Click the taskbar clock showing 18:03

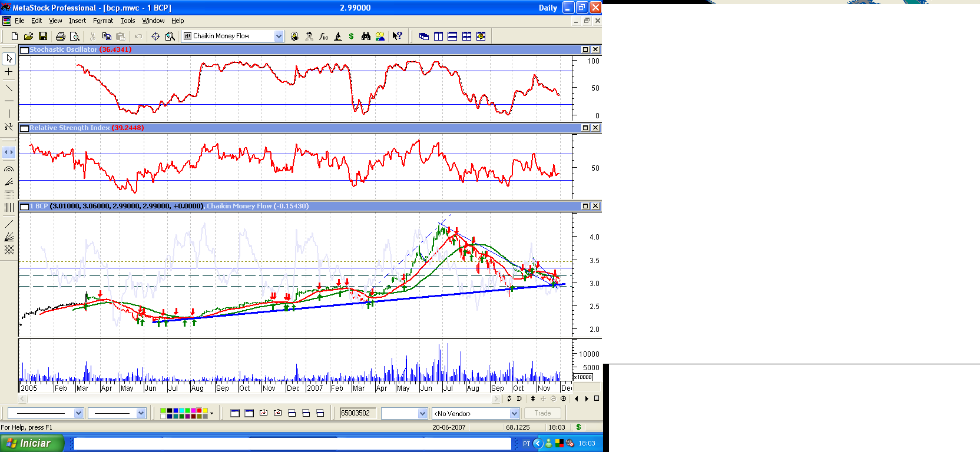tap(587, 444)
